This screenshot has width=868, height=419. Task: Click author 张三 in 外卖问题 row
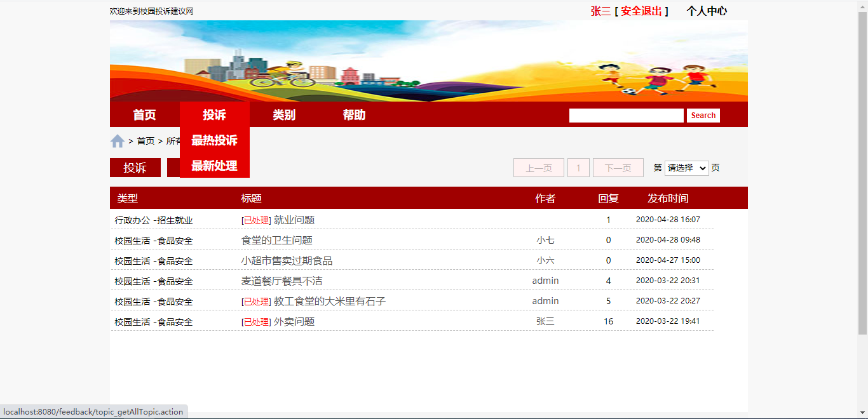tap(545, 322)
